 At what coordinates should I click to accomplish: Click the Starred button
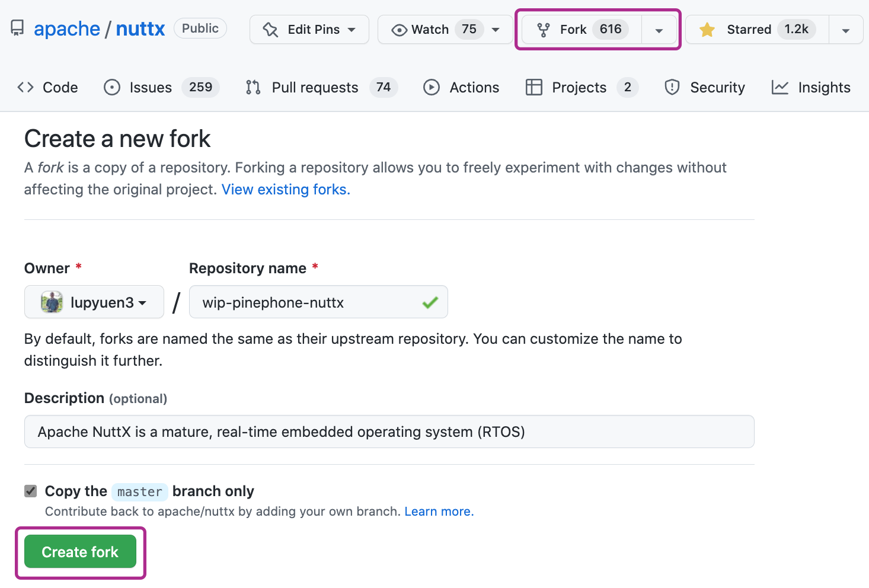(x=757, y=30)
